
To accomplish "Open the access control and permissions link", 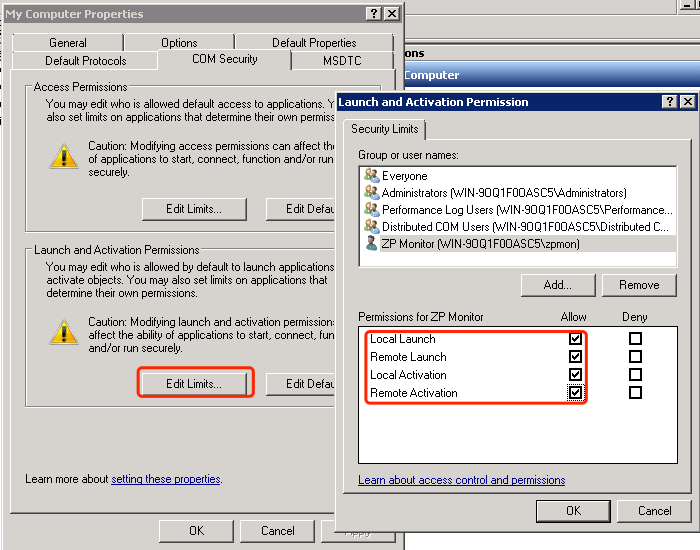I will point(461,480).
